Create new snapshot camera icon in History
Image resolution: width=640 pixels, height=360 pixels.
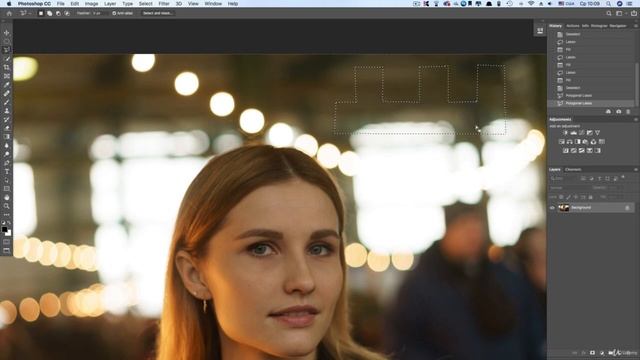(618, 111)
